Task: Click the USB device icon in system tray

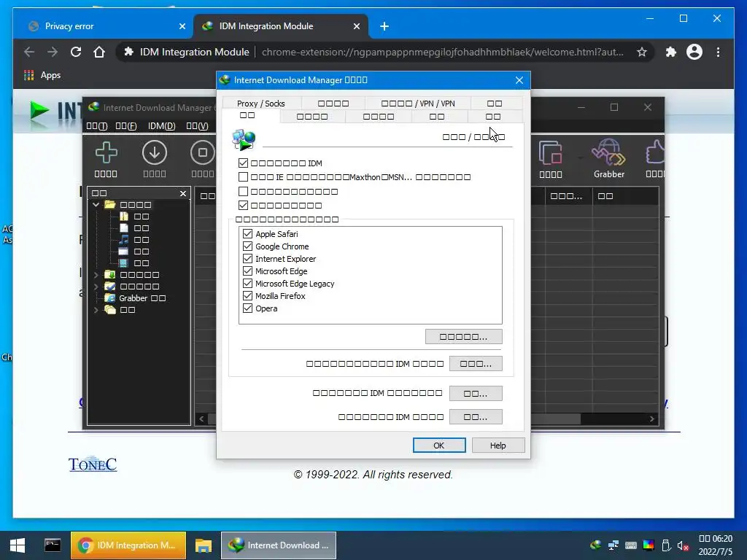Action: [x=666, y=545]
